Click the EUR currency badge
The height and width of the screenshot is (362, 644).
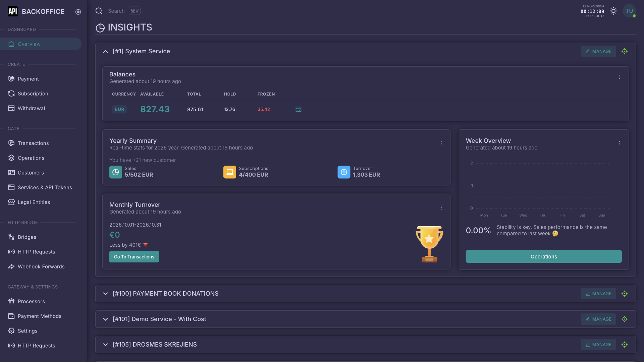pos(119,109)
